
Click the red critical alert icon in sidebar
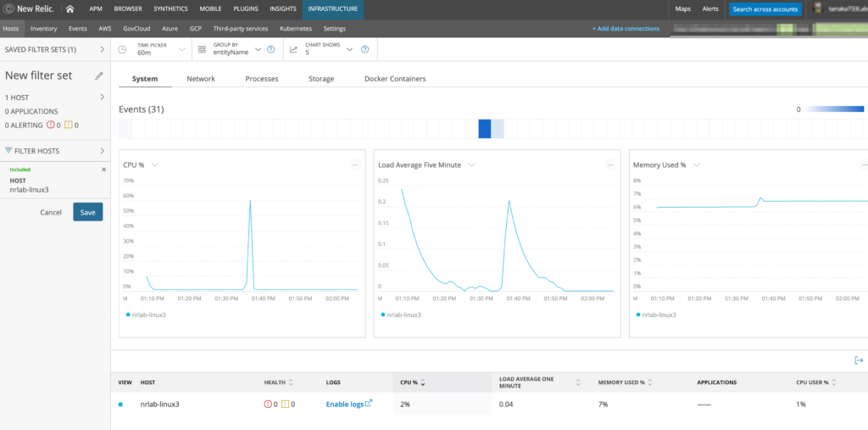(51, 126)
